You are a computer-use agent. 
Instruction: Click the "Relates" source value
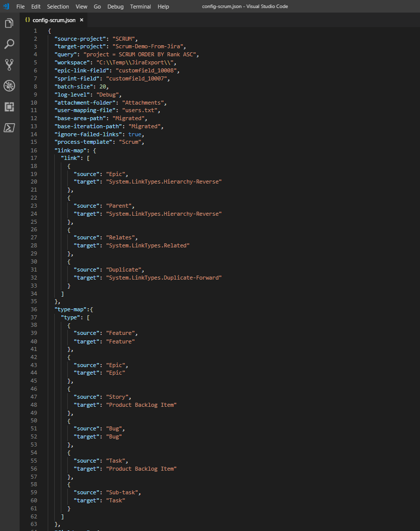pyautogui.click(x=121, y=238)
